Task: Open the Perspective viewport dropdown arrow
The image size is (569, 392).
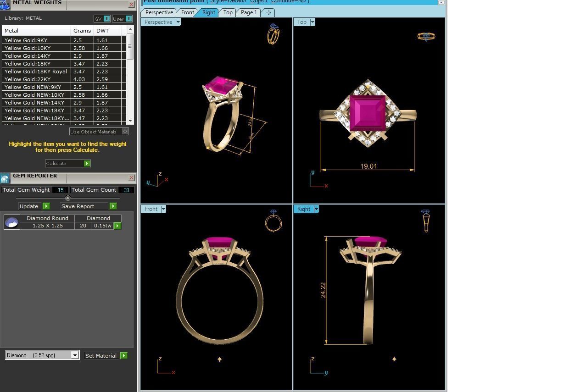Action: (178, 22)
